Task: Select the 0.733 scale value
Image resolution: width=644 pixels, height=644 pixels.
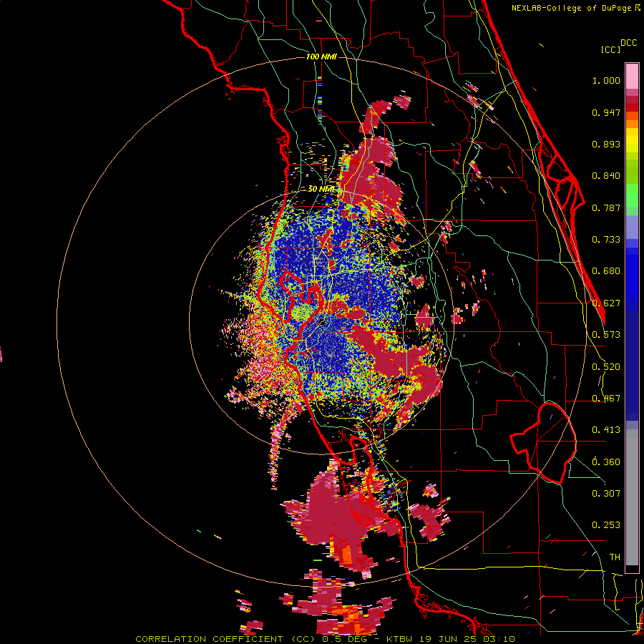Action: (606, 240)
